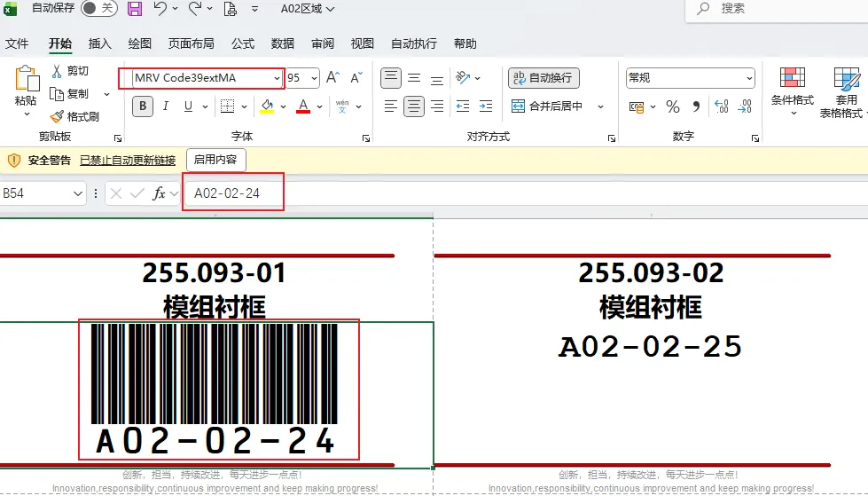Switch to the 公式 Formulas tab
Viewport: 868px width, 496px height.
[x=242, y=43]
